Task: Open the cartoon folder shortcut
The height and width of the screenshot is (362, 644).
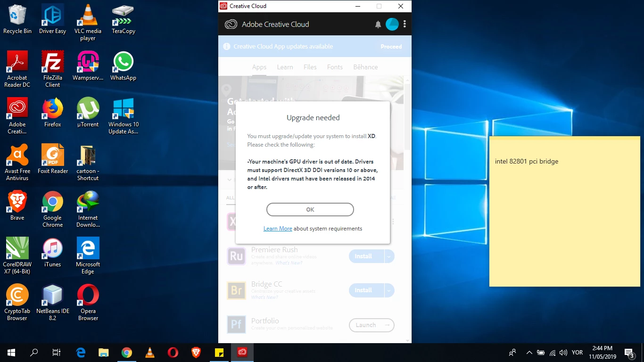Action: coord(88,163)
